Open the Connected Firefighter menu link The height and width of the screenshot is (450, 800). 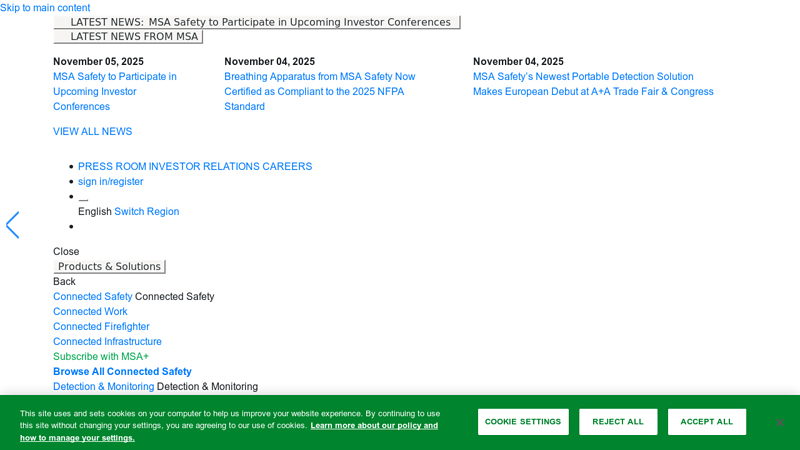coord(101,327)
